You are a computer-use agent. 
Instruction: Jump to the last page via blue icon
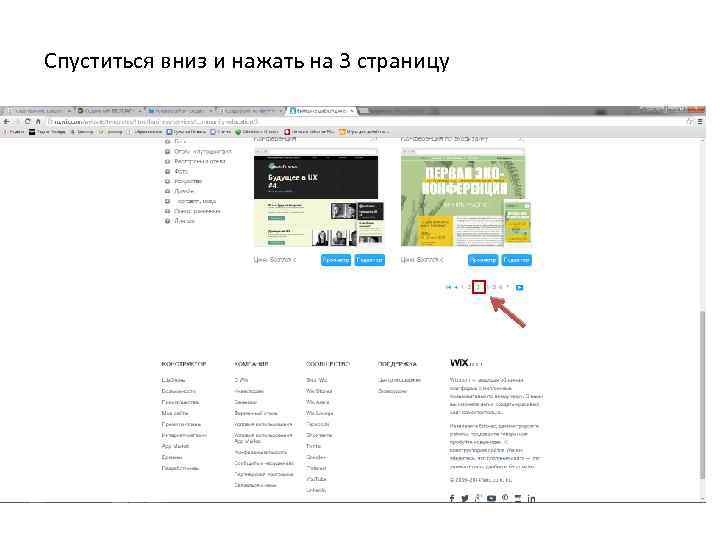coord(519,287)
